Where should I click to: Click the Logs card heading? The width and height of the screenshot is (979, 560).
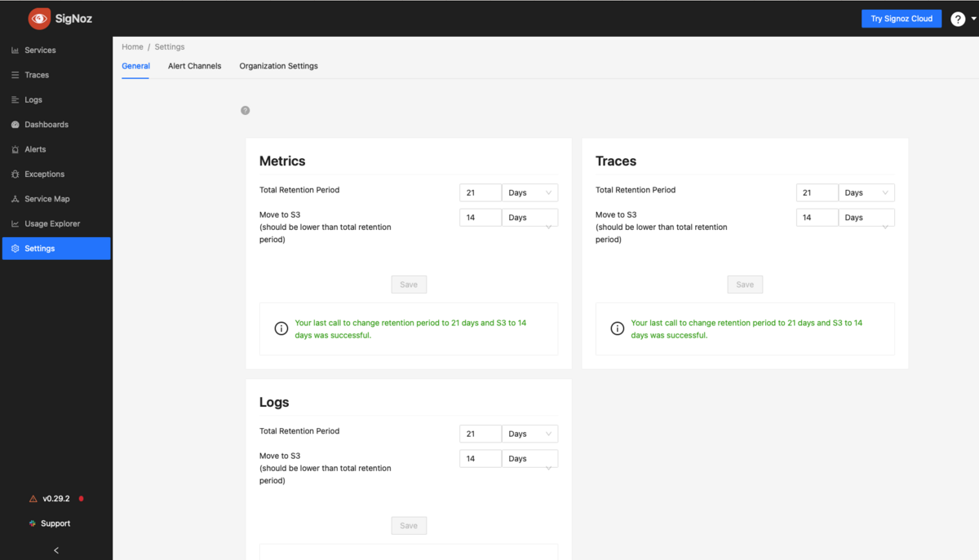[x=274, y=403]
